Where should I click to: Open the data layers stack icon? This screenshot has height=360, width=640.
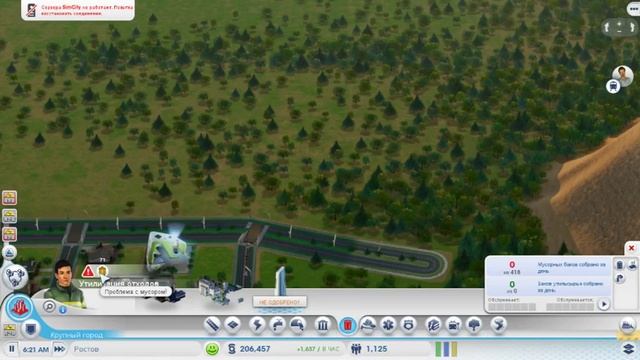629,349
